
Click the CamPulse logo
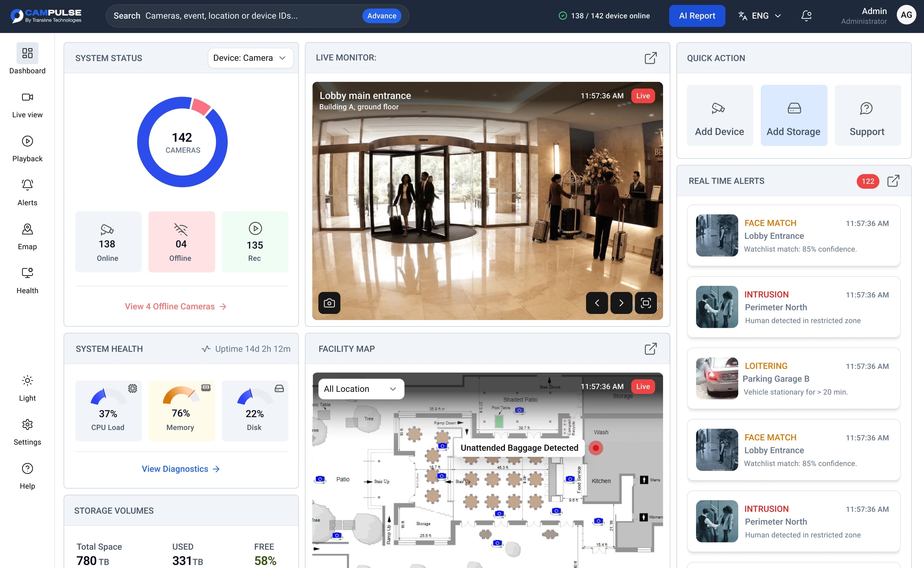point(46,16)
